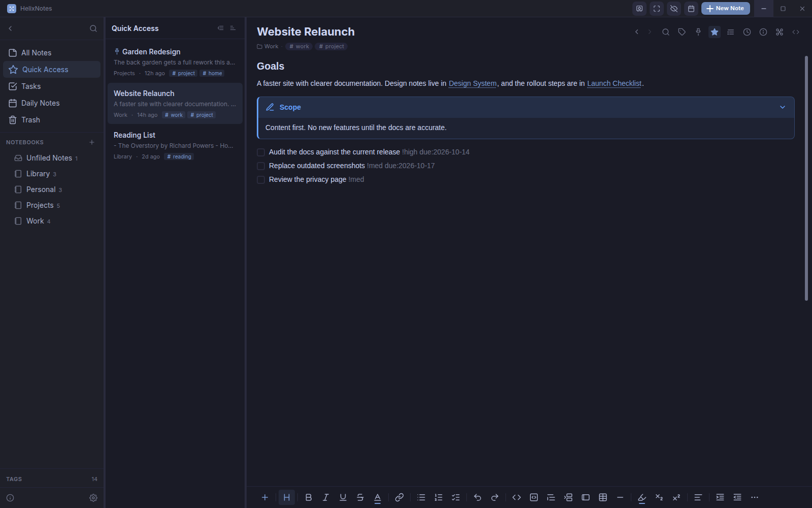Open the tag editor icon in note header

click(682, 32)
